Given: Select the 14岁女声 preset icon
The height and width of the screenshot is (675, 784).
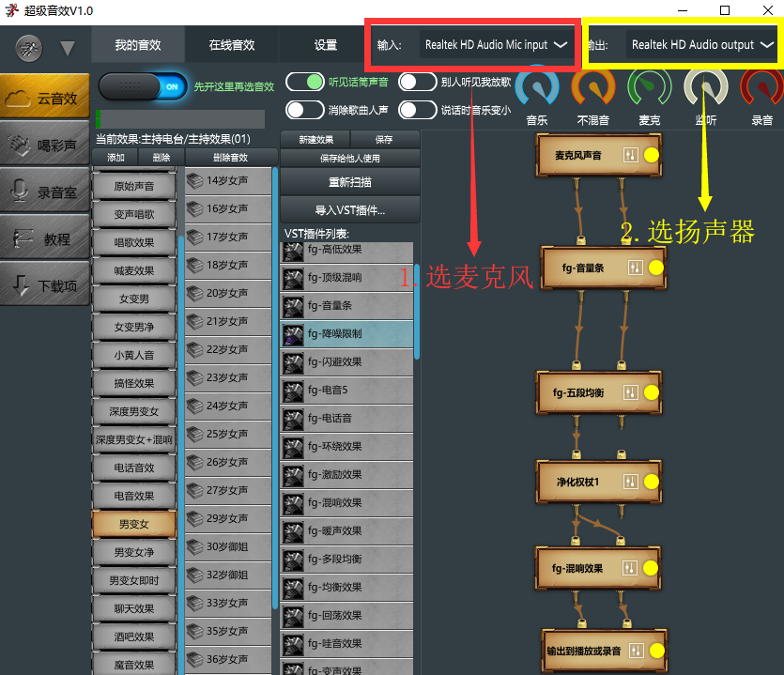Looking at the screenshot, I should click(194, 181).
